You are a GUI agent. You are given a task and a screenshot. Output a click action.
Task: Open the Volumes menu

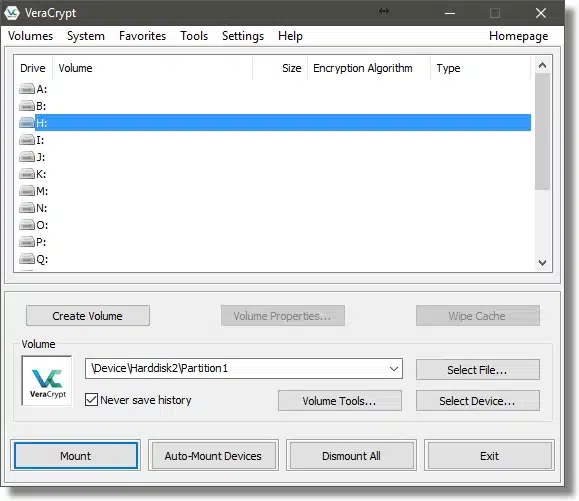tap(31, 36)
